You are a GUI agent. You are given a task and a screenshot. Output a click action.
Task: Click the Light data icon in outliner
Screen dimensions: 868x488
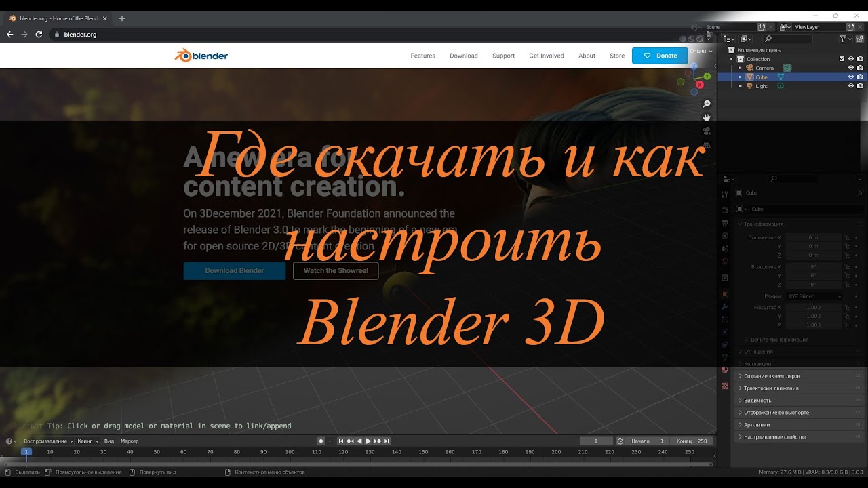[780, 86]
